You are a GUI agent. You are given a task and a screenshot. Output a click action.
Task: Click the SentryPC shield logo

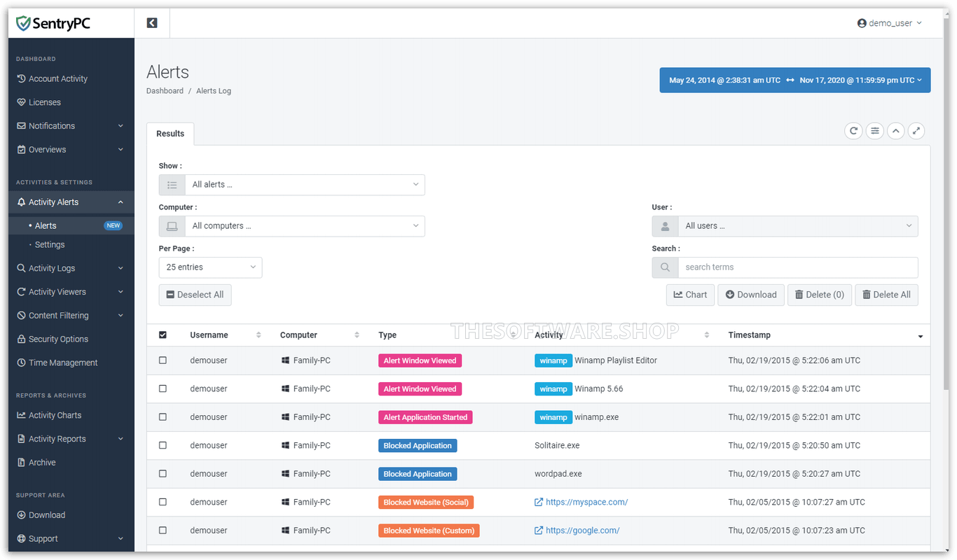(24, 24)
